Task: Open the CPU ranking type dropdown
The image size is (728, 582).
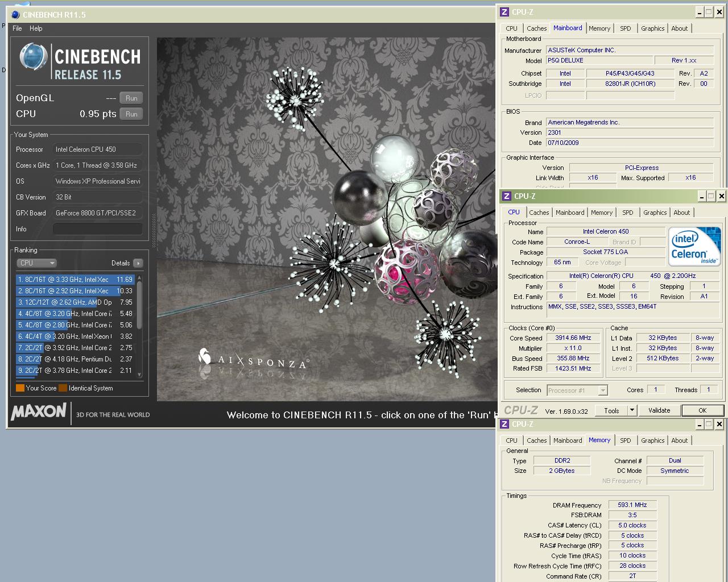Action: (36, 263)
